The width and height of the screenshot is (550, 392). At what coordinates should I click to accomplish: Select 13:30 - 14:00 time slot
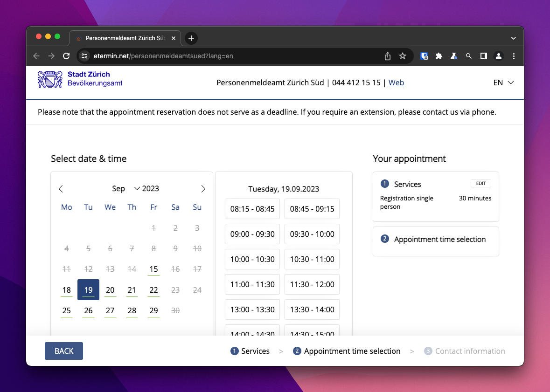click(312, 309)
